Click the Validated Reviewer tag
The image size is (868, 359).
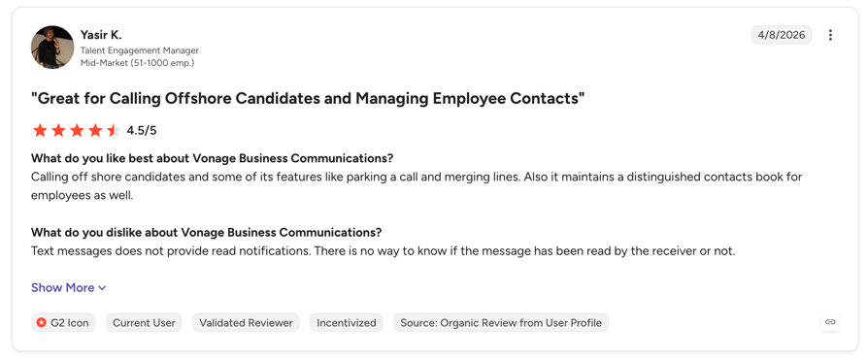pyautogui.click(x=246, y=322)
